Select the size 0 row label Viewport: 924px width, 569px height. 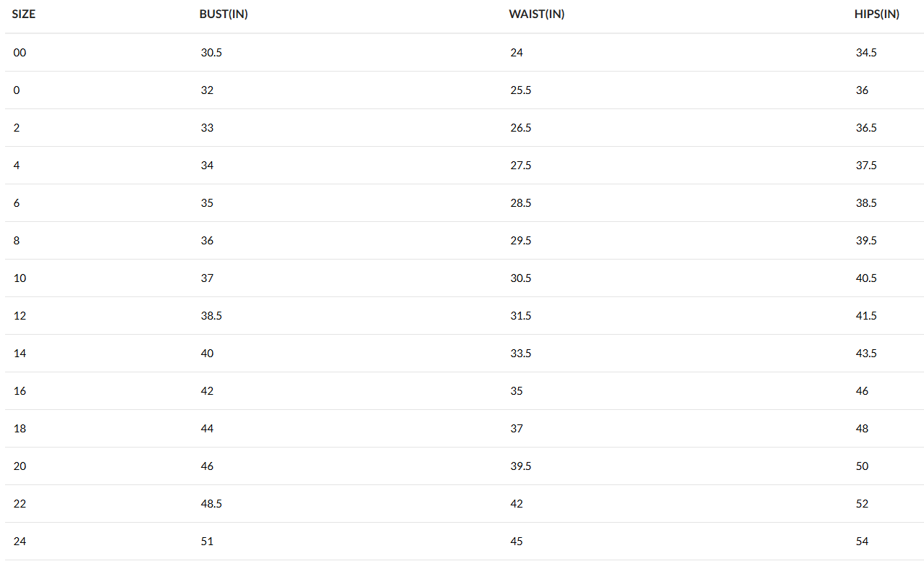point(17,90)
